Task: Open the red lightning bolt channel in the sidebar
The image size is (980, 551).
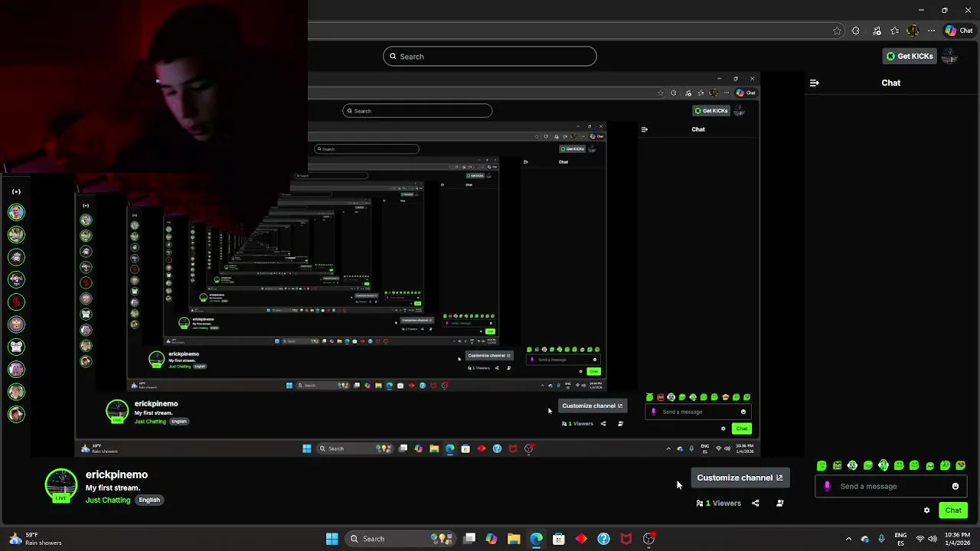Action: [16, 302]
